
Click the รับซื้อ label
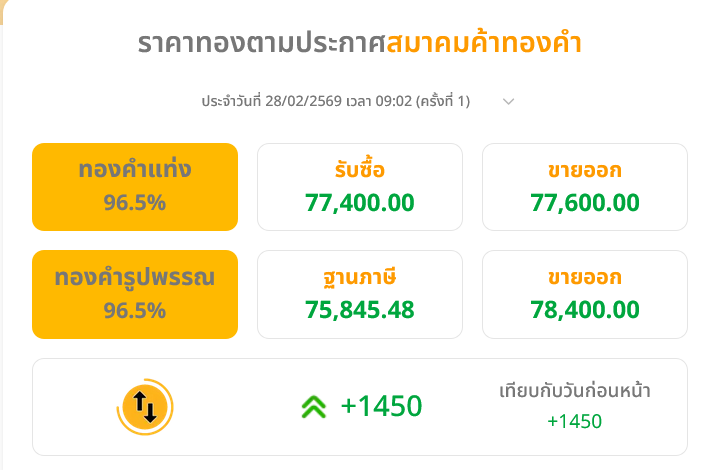click(360, 170)
